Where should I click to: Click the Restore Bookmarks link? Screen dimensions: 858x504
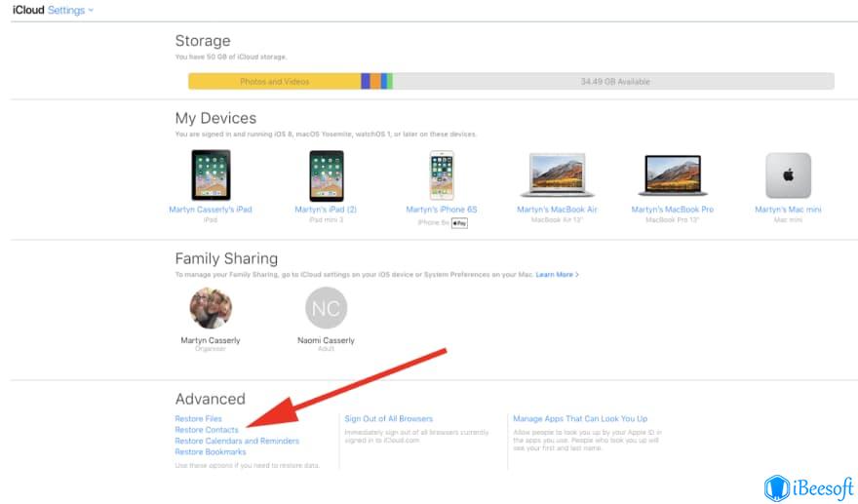(x=211, y=451)
